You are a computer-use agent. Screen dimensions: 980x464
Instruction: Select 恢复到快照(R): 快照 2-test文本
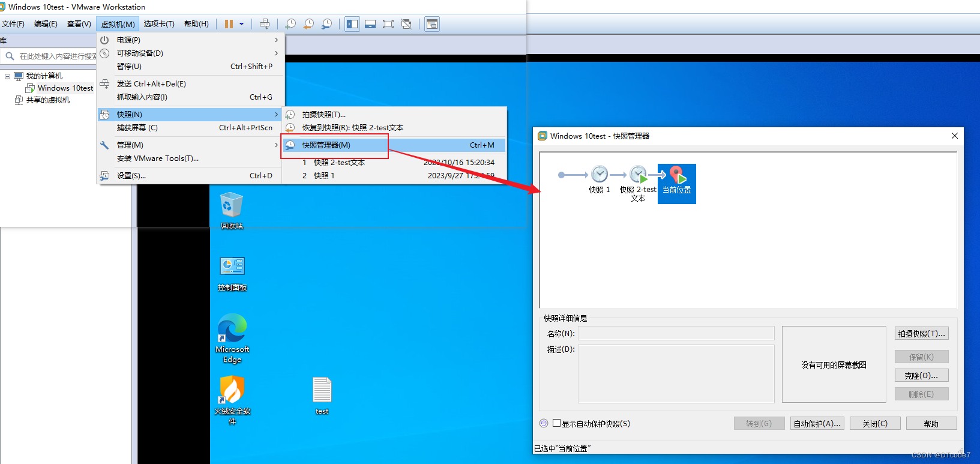[394, 127]
